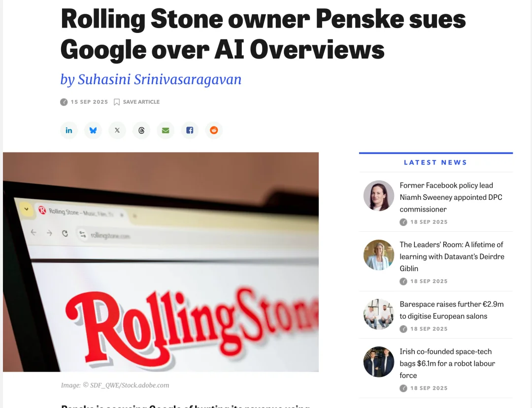
Task: Click the LATEST NEWS section heading
Action: coord(435,162)
